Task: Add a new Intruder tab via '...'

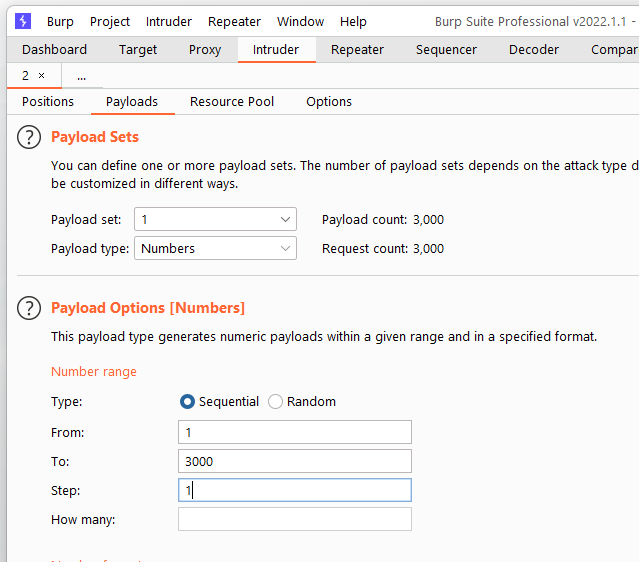Action: (x=82, y=76)
